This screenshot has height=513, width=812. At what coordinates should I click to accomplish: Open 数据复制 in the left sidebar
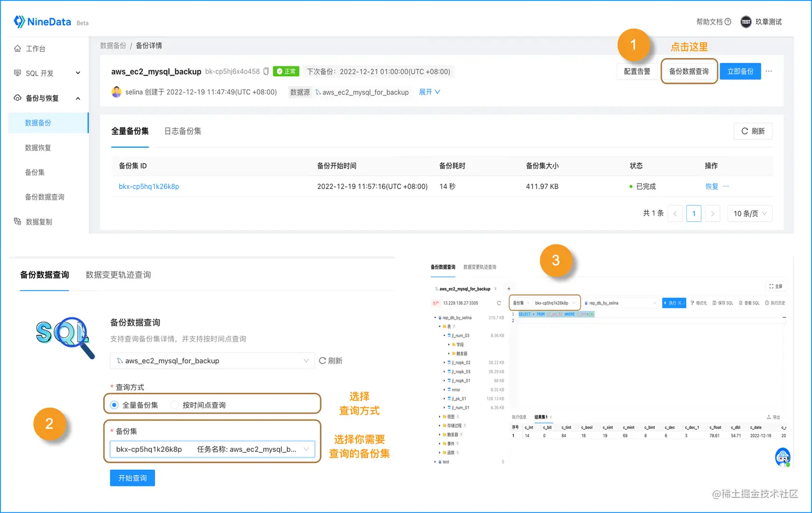point(38,221)
